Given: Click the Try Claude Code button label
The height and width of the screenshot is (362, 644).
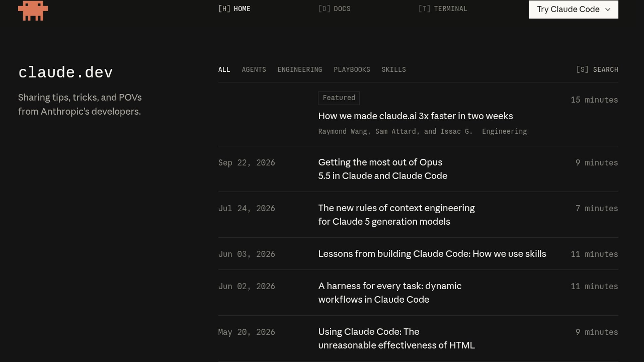Looking at the screenshot, I should click(568, 9).
